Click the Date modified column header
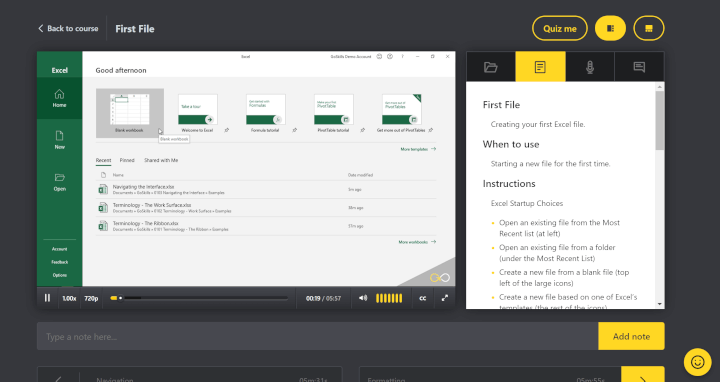 click(x=360, y=175)
